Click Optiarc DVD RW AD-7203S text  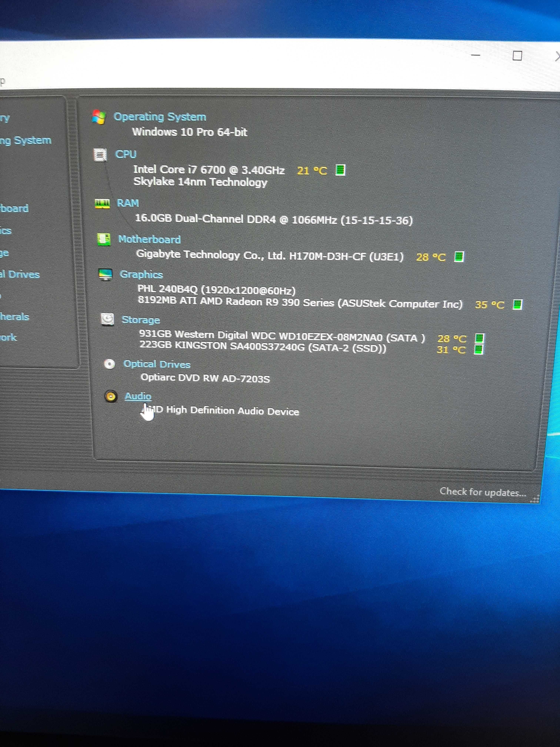pos(205,378)
